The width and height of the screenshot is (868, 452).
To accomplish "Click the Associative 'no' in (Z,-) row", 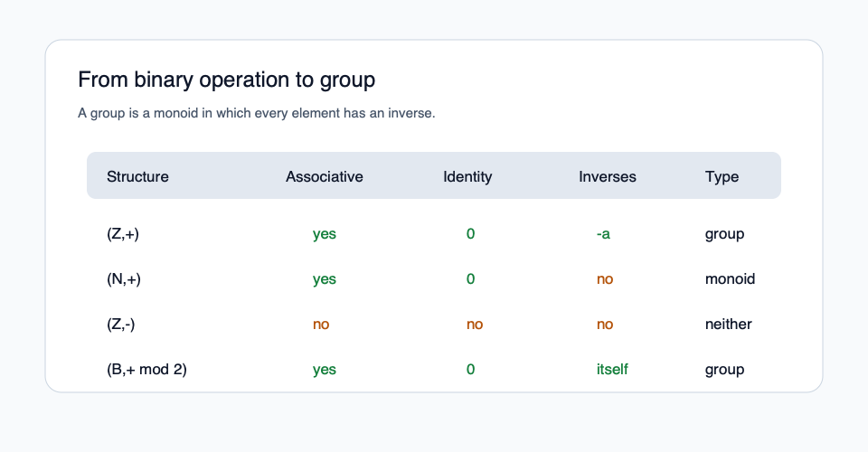I will click(x=321, y=325).
